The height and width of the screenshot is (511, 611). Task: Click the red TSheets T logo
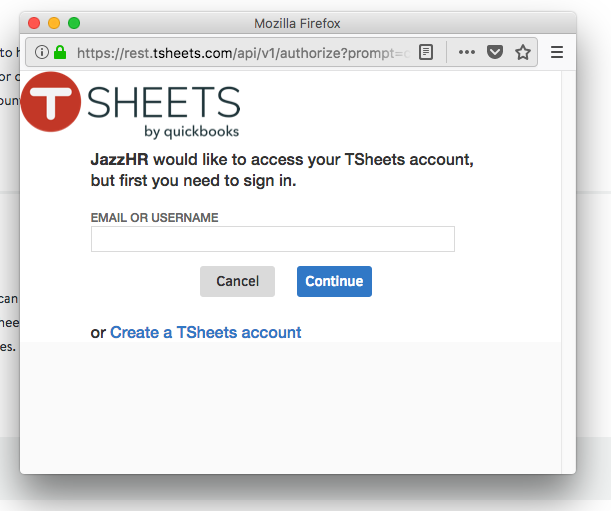(x=51, y=102)
